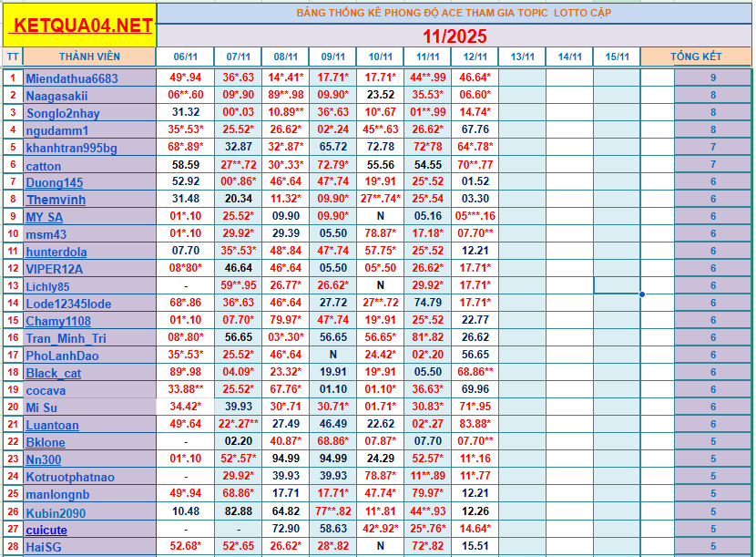Click the BẢNG THỐNG KÊ PHONG ĐỘ title
This screenshot has width=756, height=557.
[455, 13]
